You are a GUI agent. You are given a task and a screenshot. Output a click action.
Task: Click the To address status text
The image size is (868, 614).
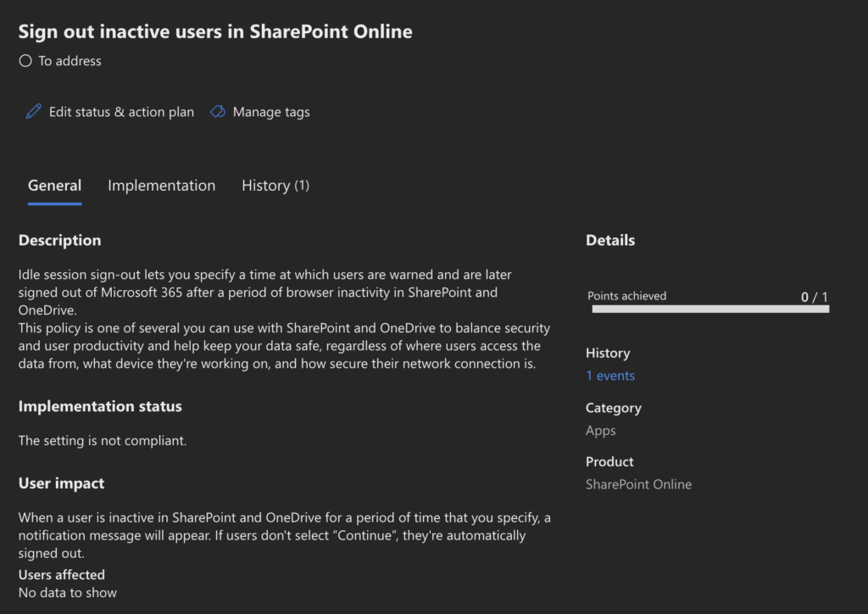pyautogui.click(x=70, y=61)
